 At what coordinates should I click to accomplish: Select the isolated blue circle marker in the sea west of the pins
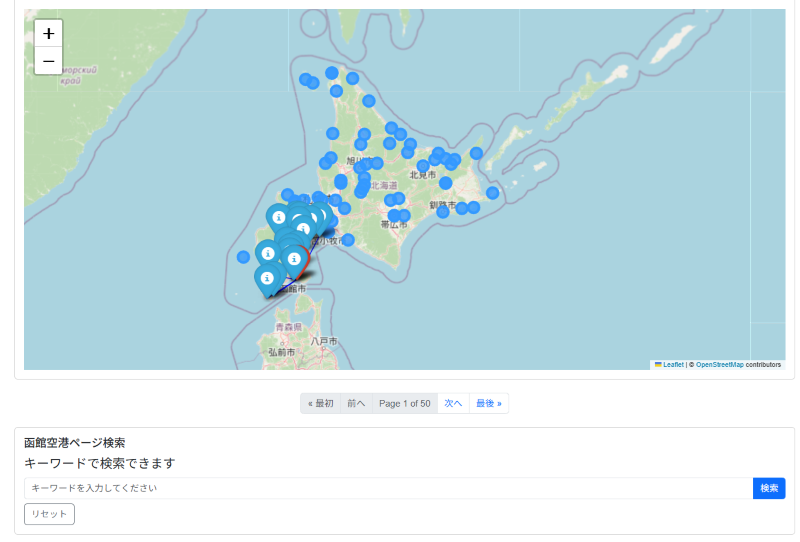(x=243, y=257)
